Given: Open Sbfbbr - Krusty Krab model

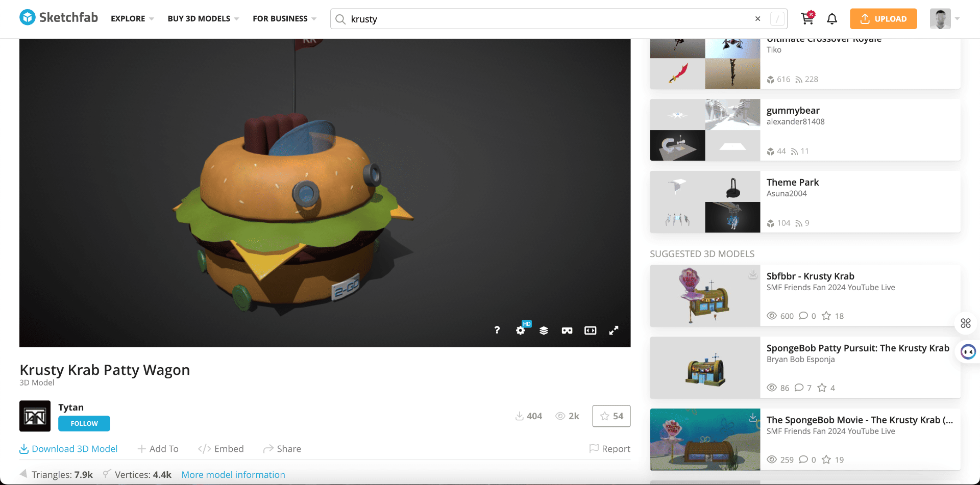Looking at the screenshot, I should pyautogui.click(x=810, y=276).
